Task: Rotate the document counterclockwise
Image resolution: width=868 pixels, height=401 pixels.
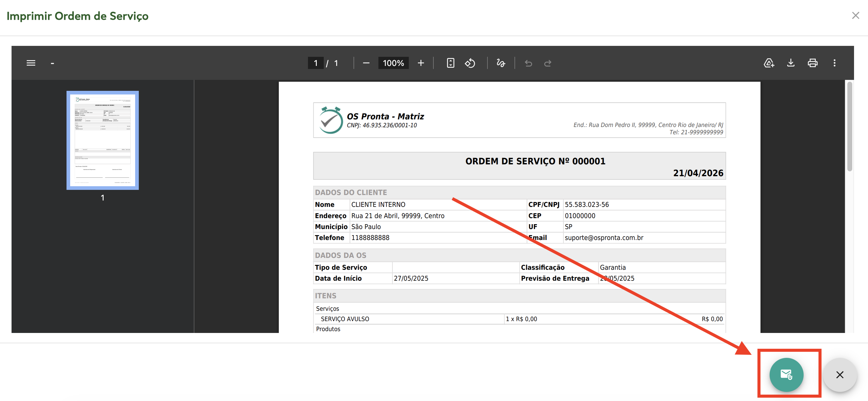Action: tap(470, 63)
